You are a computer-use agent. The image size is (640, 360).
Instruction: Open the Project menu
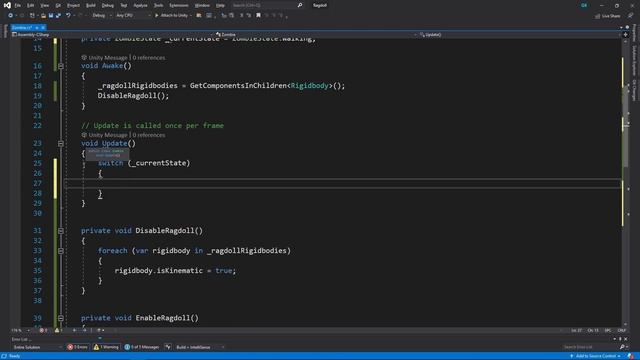pos(73,5)
